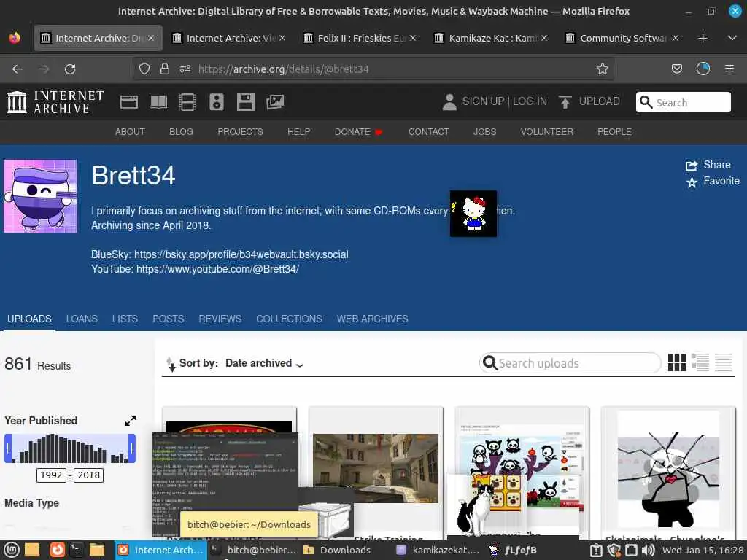Click the Share icon on profile
Screen dimensions: 747x560
[x=692, y=166]
